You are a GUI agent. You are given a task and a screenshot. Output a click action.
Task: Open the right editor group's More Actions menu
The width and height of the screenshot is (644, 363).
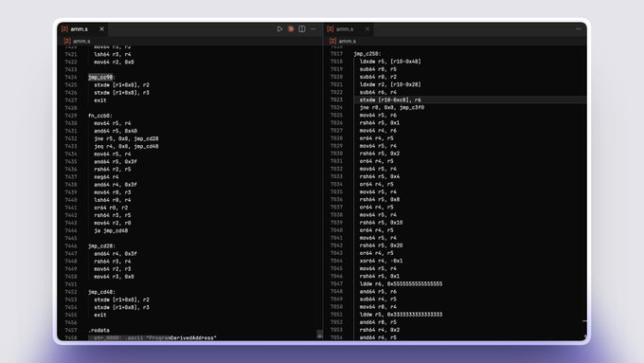579,28
